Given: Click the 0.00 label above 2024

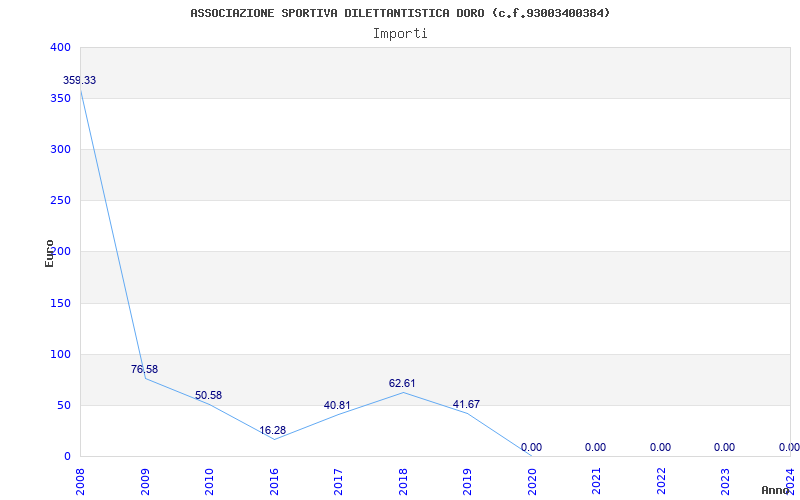Looking at the screenshot, I should pos(789,447).
